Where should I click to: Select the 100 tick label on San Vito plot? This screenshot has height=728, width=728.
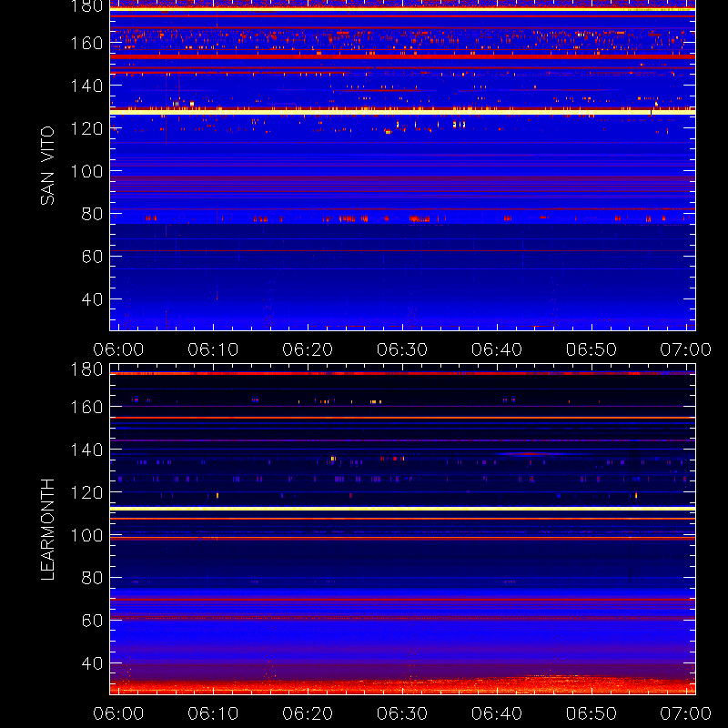coord(86,171)
